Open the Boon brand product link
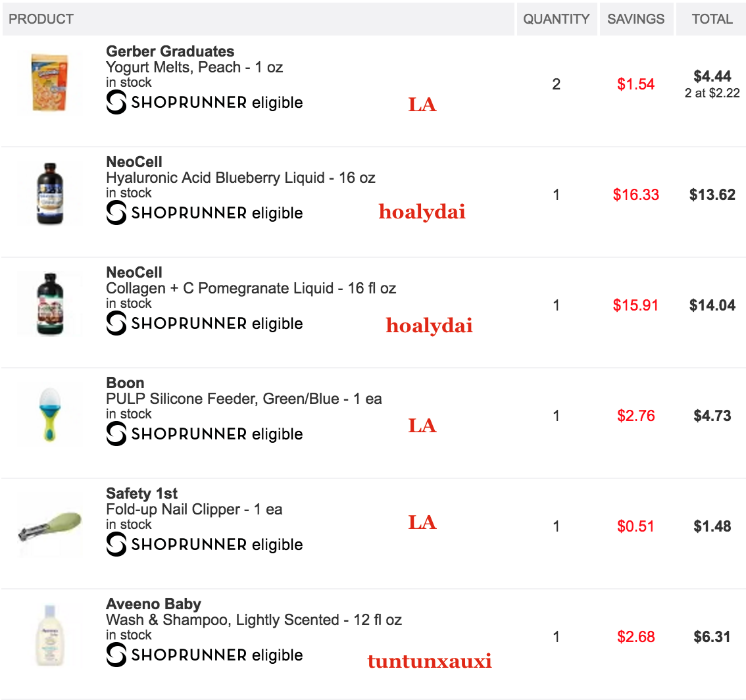This screenshot has width=746, height=700. [x=125, y=383]
